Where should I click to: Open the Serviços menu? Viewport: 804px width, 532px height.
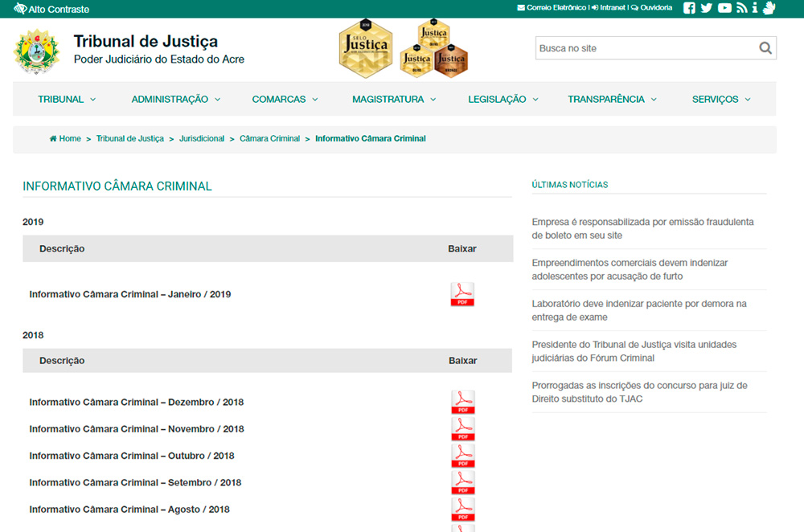(x=721, y=100)
